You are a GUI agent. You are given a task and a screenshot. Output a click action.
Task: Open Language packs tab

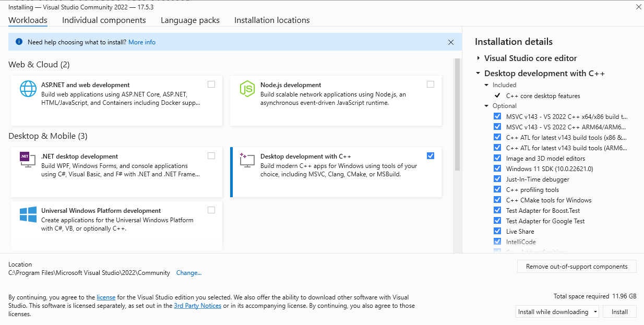(190, 20)
